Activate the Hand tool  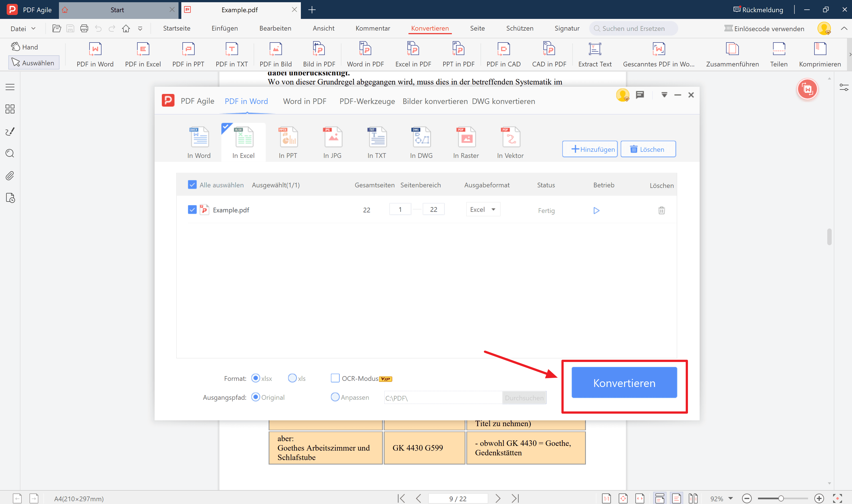[24, 47]
